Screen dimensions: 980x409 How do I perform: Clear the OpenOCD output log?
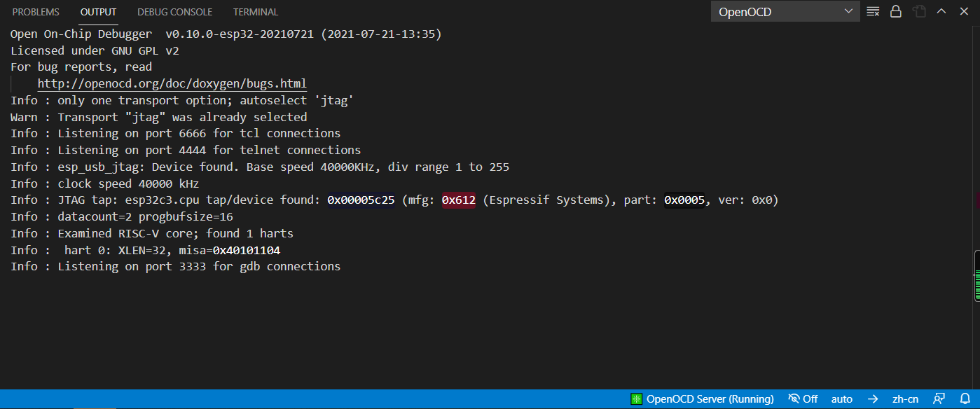coord(872,11)
